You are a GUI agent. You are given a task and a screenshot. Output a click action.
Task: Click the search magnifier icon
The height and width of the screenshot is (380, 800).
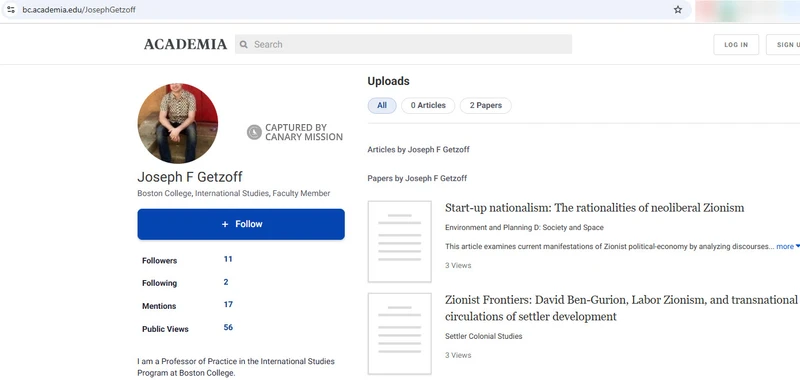coord(244,44)
